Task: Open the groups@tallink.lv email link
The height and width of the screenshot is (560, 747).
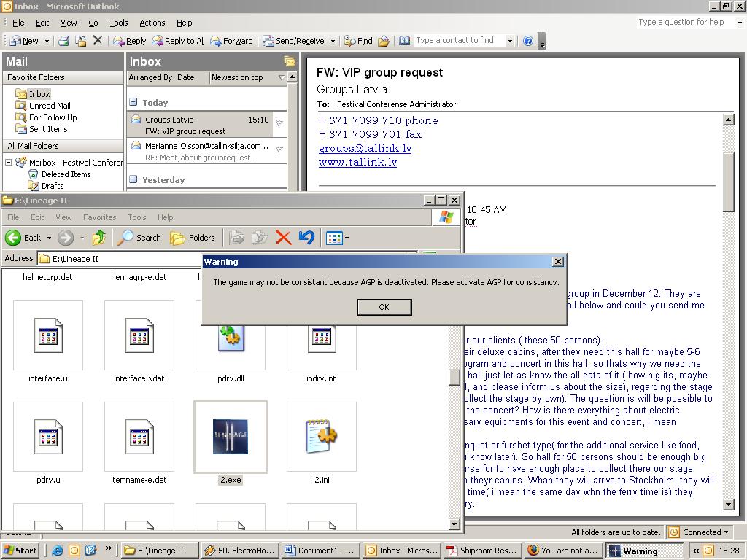Action: pos(365,148)
